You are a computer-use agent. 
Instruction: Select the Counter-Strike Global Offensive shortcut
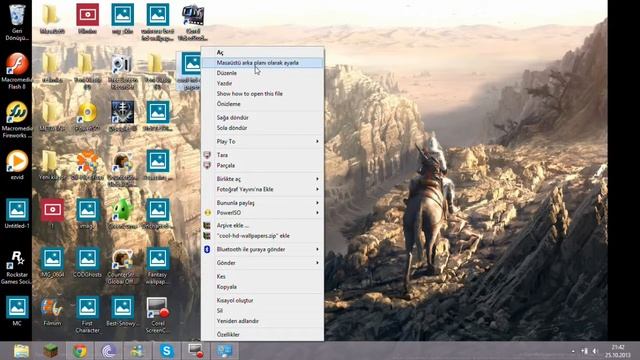pyautogui.click(x=122, y=266)
